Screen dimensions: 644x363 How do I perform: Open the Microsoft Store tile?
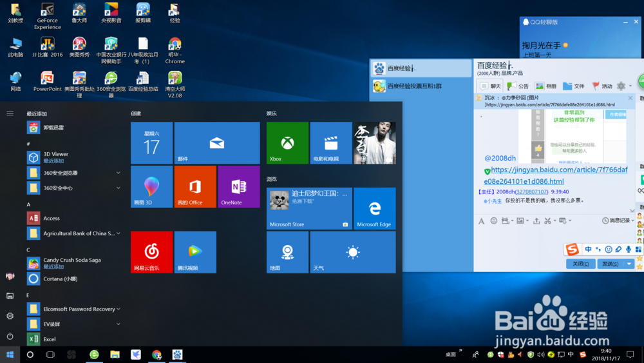click(x=309, y=208)
